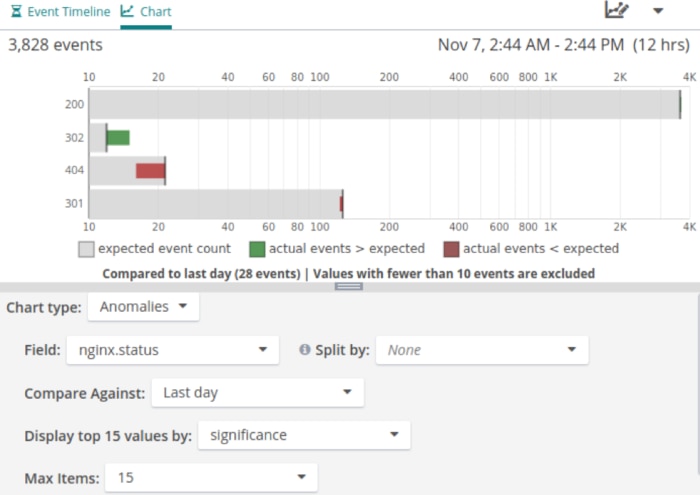Click the red anomaly bar for 404
The image size is (700, 495).
tap(150, 171)
